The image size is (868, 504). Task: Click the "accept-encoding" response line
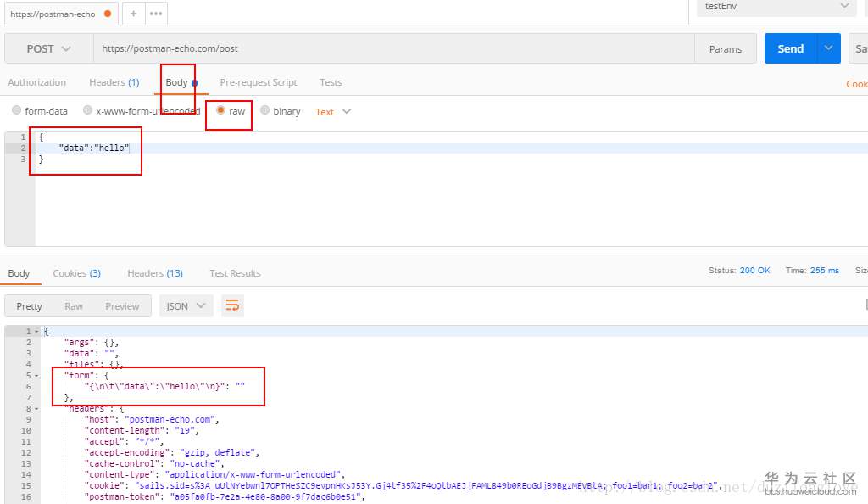point(171,453)
